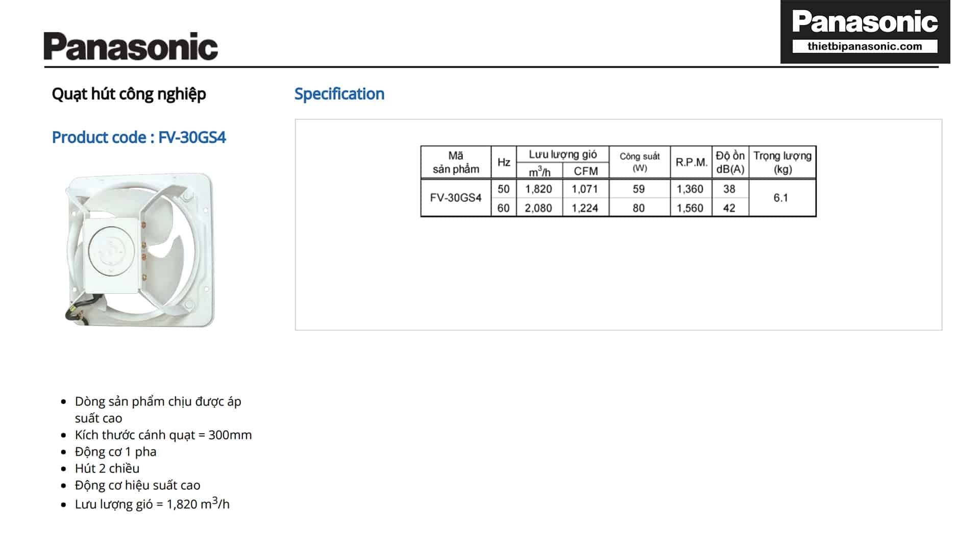Click the 'Hz' column header
Screen dimensions: 980x551
(x=504, y=162)
